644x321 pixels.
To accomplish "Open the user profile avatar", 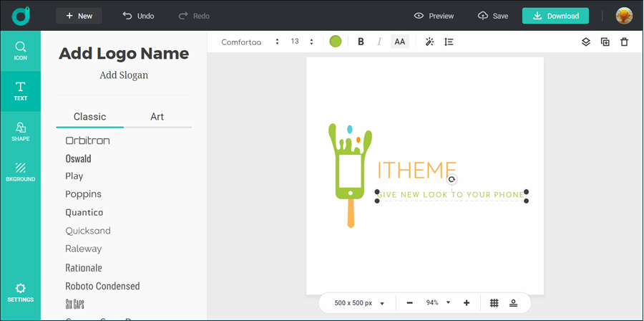I will pyautogui.click(x=624, y=16).
